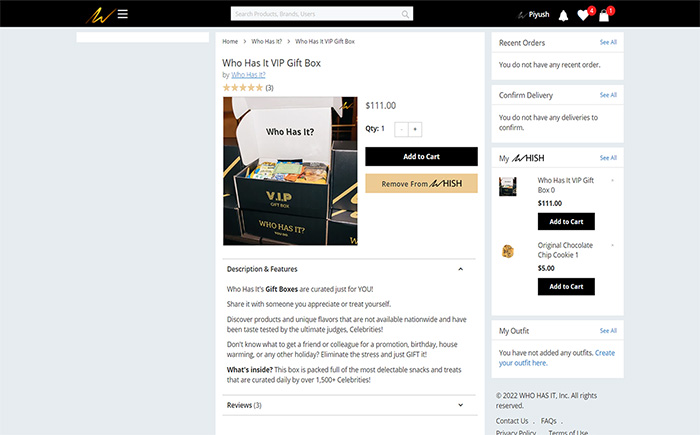Click the Who Has It logo
This screenshot has height=435, width=700.
click(x=100, y=16)
